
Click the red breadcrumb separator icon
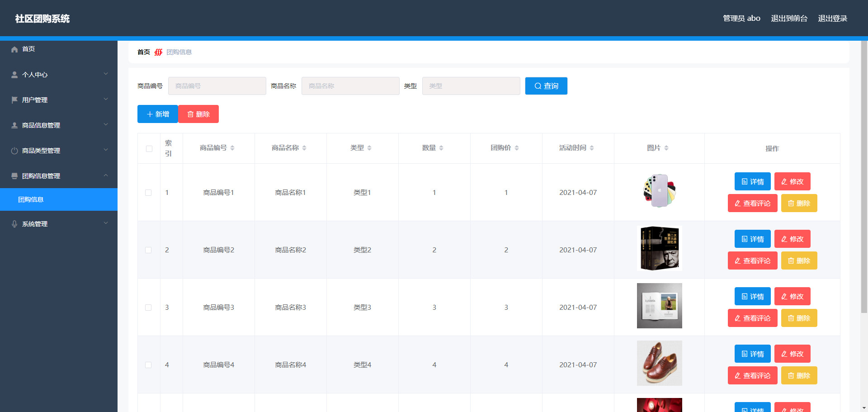(x=158, y=52)
